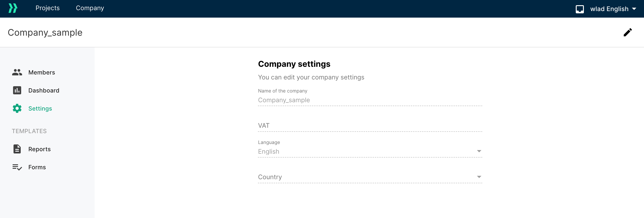Select the Country field

point(370,177)
